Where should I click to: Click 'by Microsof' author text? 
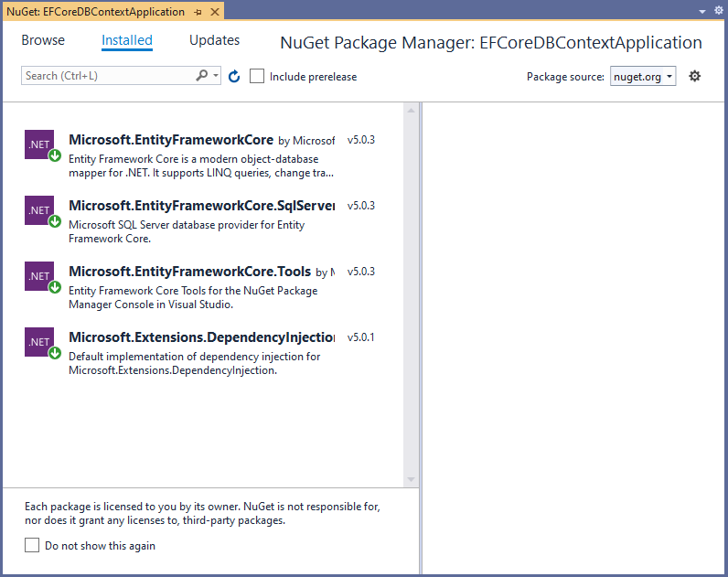click(306, 141)
